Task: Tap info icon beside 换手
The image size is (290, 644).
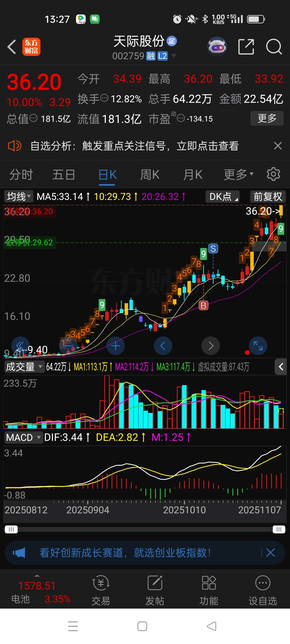Action: point(104,98)
